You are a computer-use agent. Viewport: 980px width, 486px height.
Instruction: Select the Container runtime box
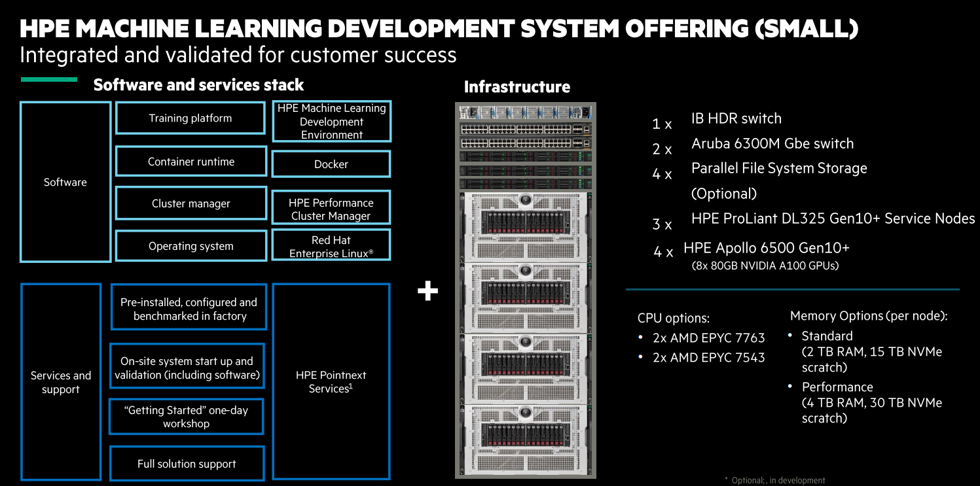pos(191,161)
